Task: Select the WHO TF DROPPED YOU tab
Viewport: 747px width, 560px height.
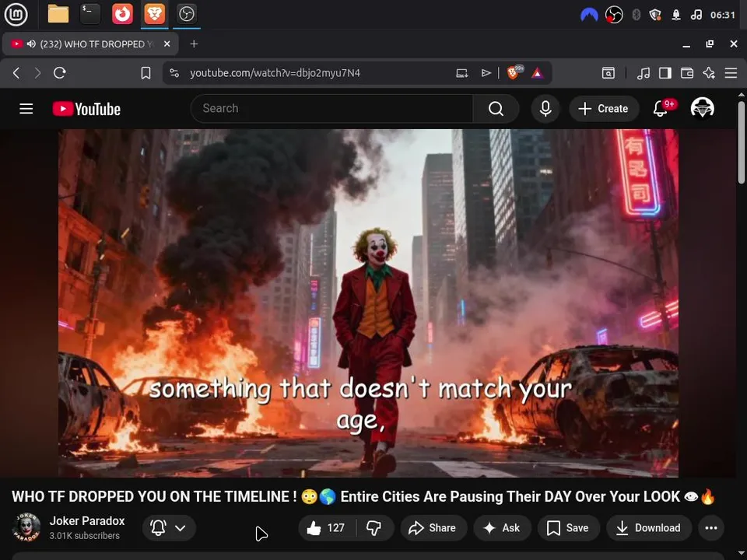Action: tap(90, 44)
